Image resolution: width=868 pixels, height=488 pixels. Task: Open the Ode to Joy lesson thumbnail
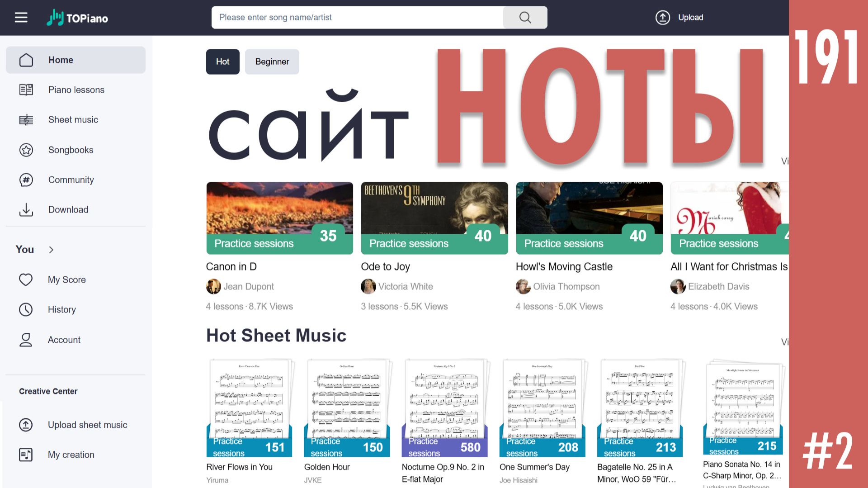[x=434, y=218]
